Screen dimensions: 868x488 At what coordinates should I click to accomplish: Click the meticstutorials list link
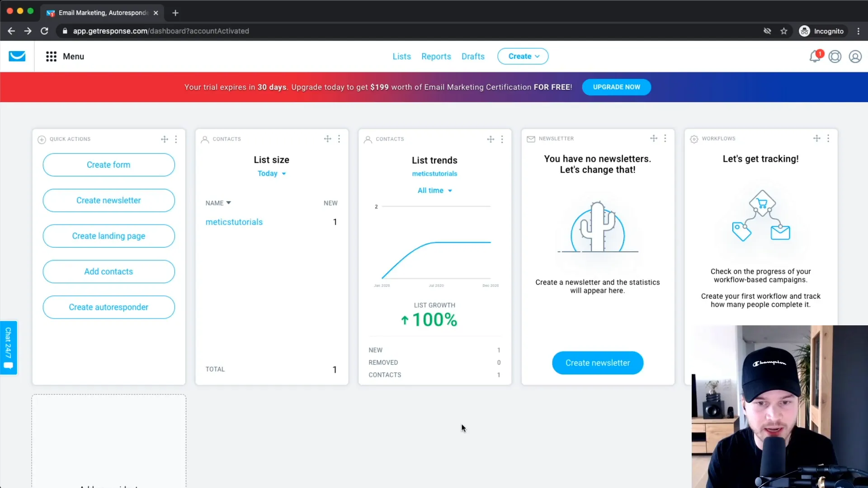[x=234, y=222]
